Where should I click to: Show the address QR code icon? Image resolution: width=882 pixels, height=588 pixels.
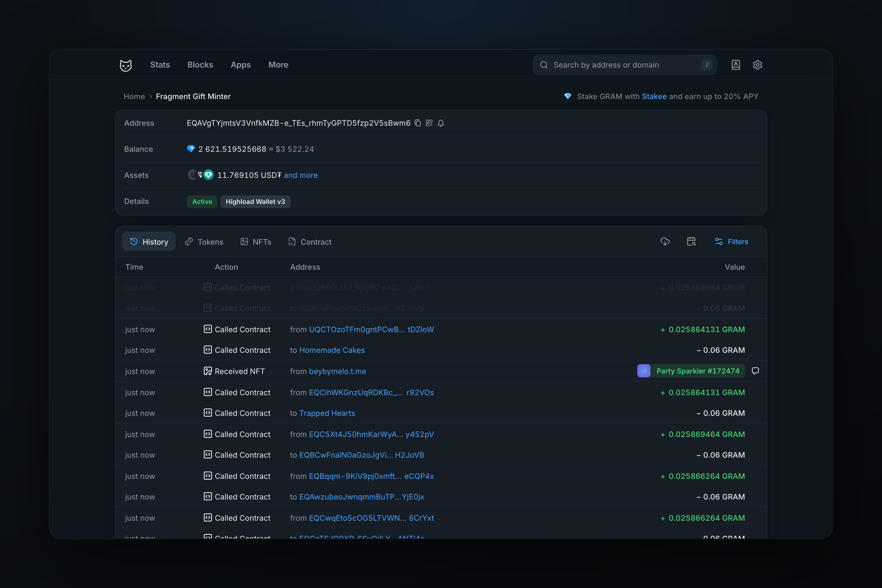tap(429, 123)
